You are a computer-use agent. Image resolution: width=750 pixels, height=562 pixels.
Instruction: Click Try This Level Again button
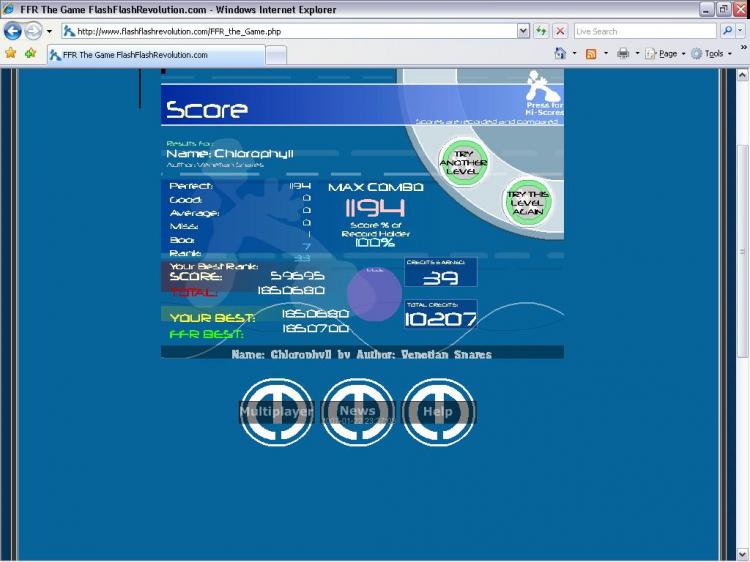pyautogui.click(x=527, y=202)
